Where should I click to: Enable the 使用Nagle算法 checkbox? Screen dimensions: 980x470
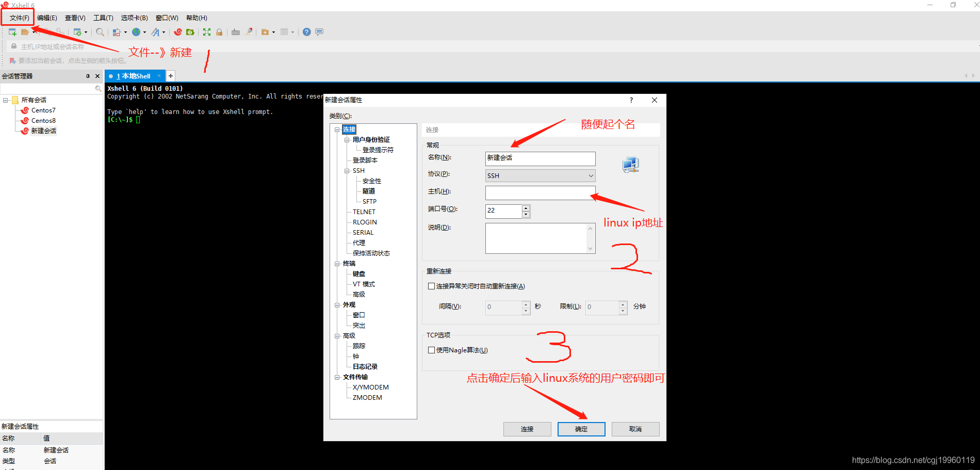point(431,350)
